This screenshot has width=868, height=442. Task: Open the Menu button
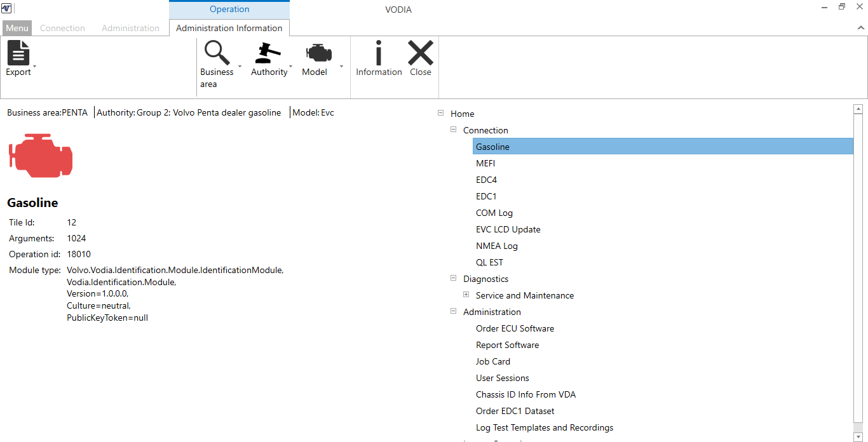pyautogui.click(x=17, y=28)
